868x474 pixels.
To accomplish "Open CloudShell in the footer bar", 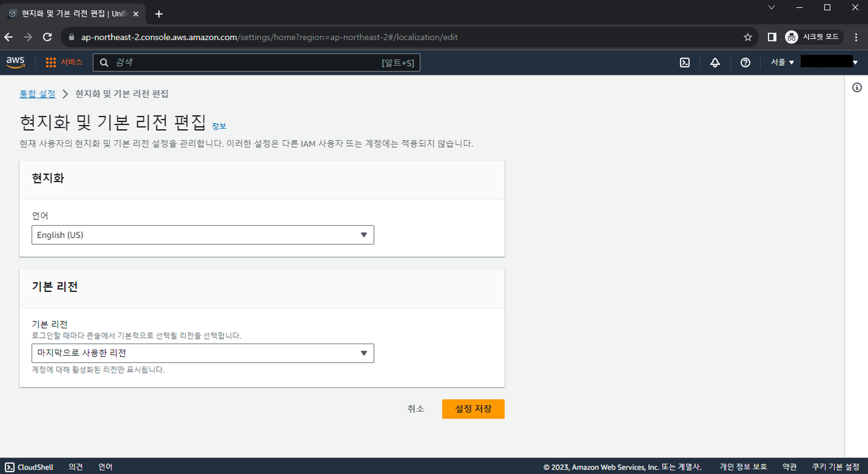I will click(29, 467).
